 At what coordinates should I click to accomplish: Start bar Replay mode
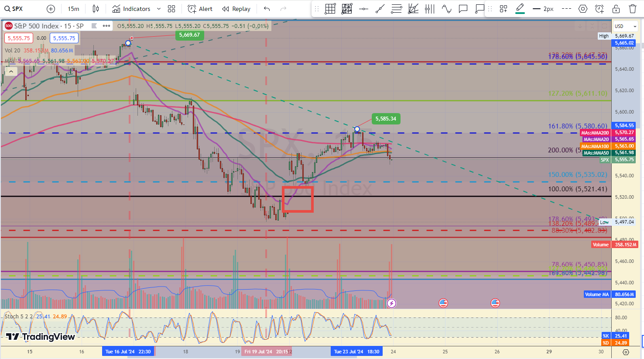click(236, 9)
